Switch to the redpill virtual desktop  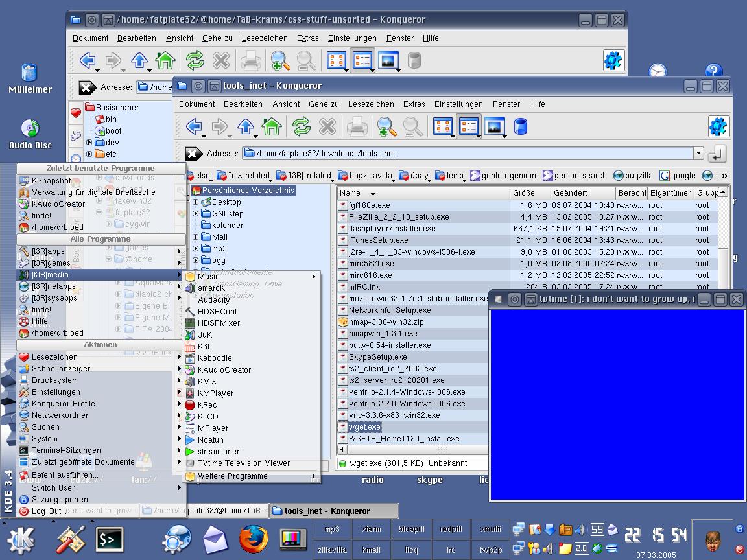(x=451, y=529)
